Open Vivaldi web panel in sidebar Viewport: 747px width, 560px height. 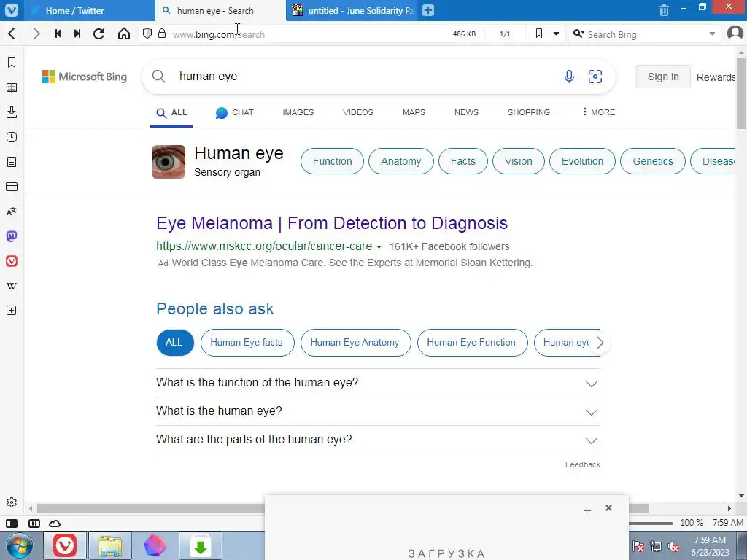pos(12,261)
